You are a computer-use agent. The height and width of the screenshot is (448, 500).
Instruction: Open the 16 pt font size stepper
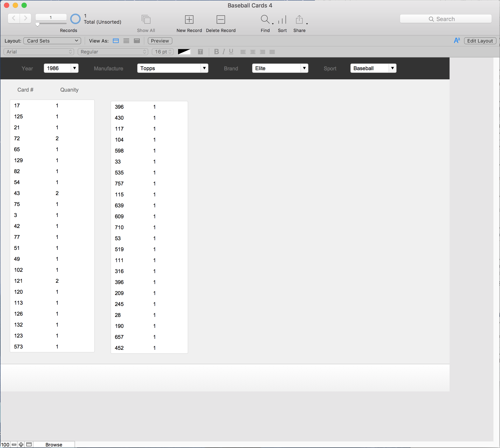(163, 52)
